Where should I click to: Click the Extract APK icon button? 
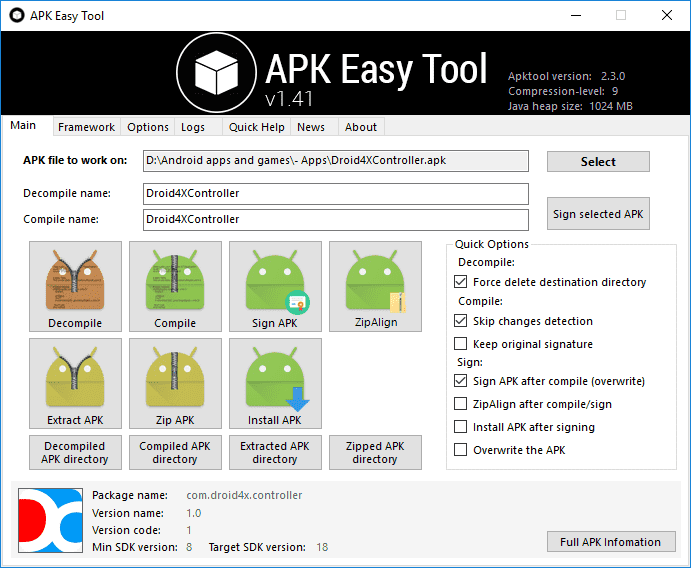tap(75, 383)
